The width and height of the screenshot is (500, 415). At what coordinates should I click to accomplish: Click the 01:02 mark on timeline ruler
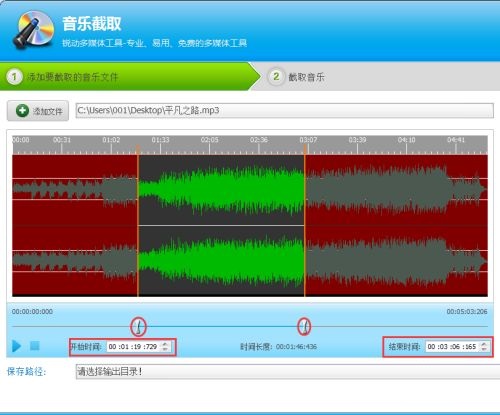coord(111,140)
